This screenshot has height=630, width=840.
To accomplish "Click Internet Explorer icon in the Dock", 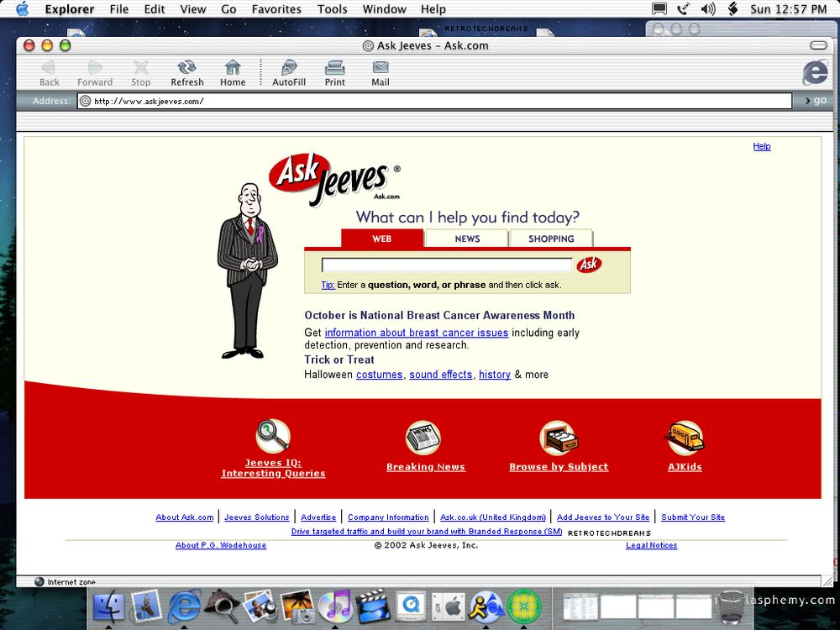I will click(x=184, y=607).
